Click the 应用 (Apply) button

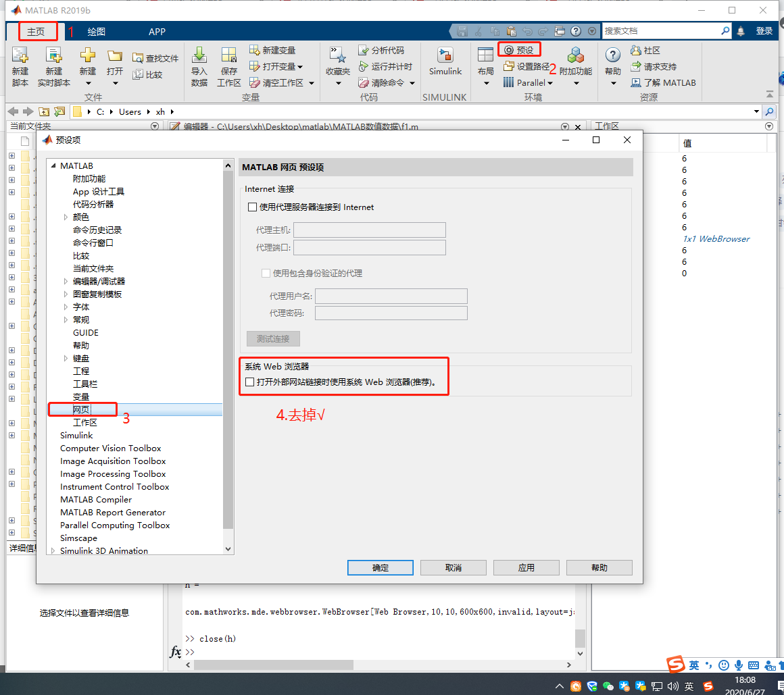click(x=526, y=567)
